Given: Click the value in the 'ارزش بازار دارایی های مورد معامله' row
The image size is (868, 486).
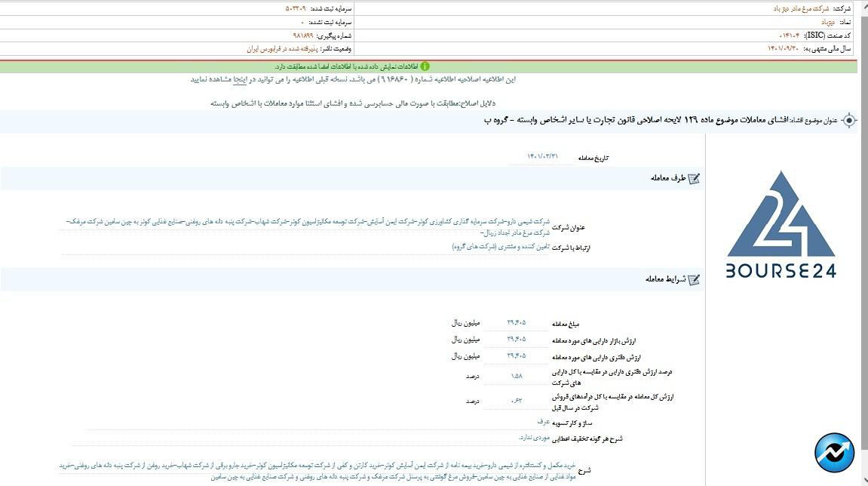Looking at the screenshot, I should pyautogui.click(x=516, y=339).
